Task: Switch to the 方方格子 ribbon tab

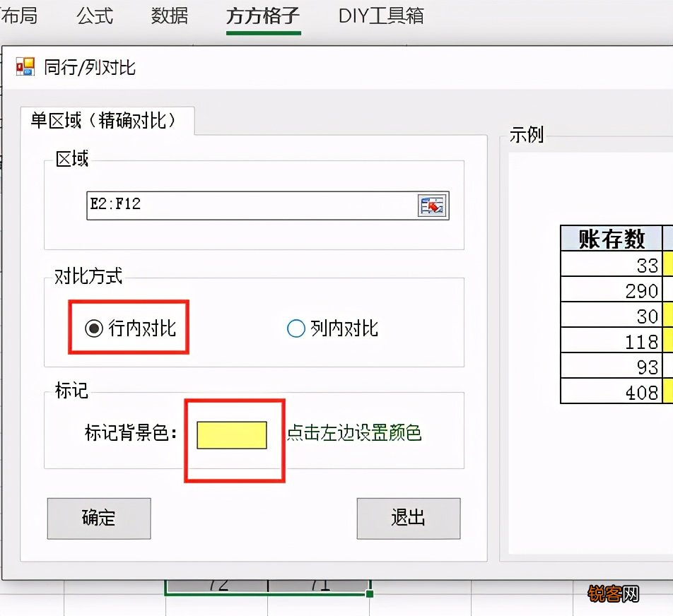Action: 263,16
